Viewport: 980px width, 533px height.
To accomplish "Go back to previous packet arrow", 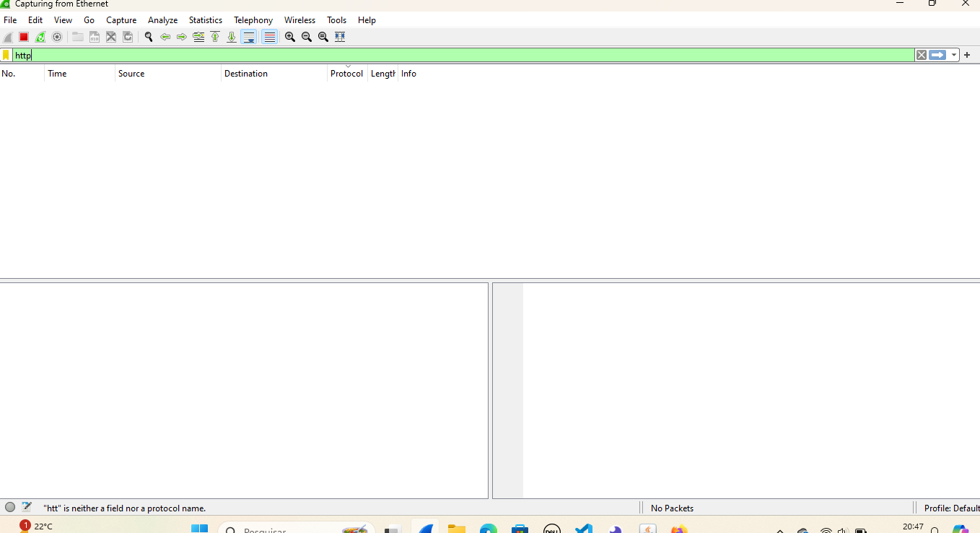I will coord(165,37).
